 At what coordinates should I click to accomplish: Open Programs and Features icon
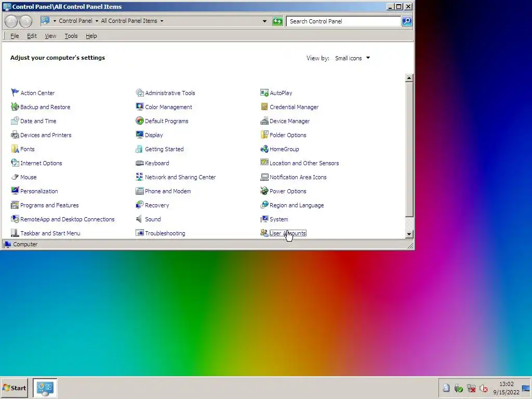15,205
